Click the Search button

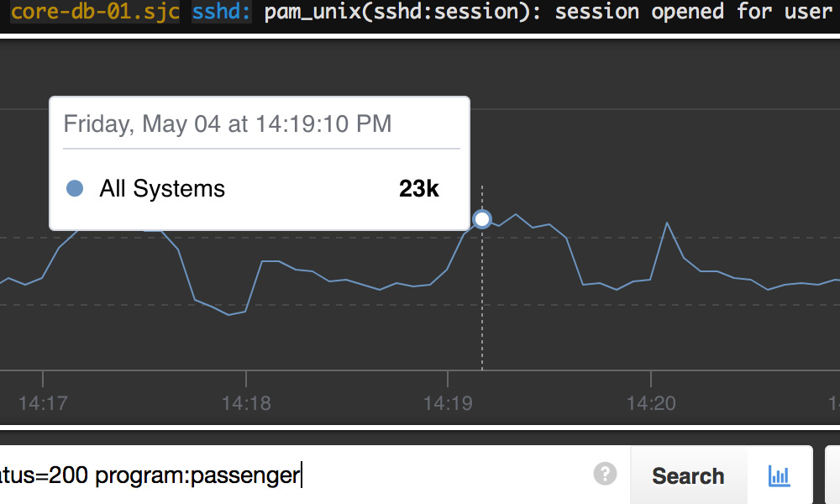tap(689, 475)
